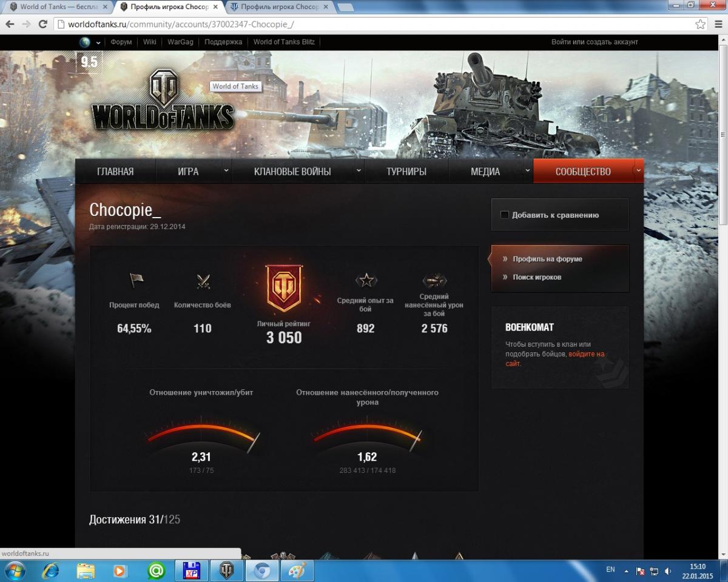The image size is (728, 582).
Task: Open the green @ Mail.ru Agent icon
Action: tap(156, 570)
